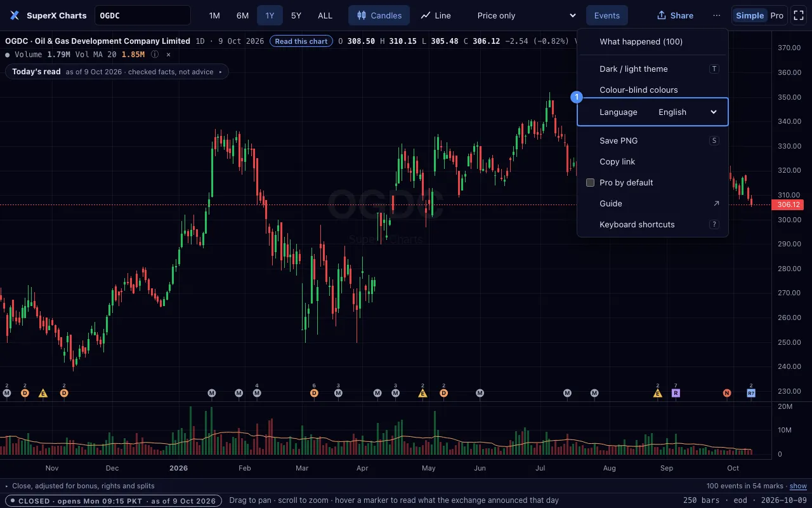The image size is (812, 508).
Task: Toggle the Events button
Action: coord(607,15)
